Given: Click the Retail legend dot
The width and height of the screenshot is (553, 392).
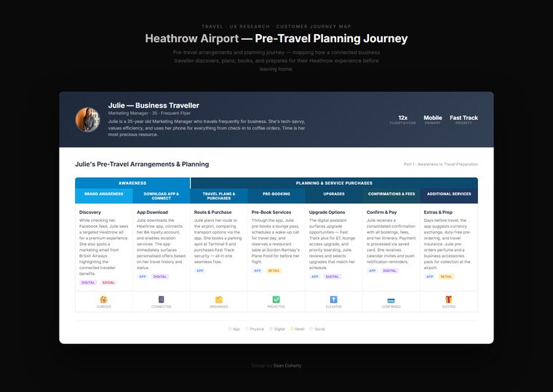Looking at the screenshot, I should click(292, 329).
